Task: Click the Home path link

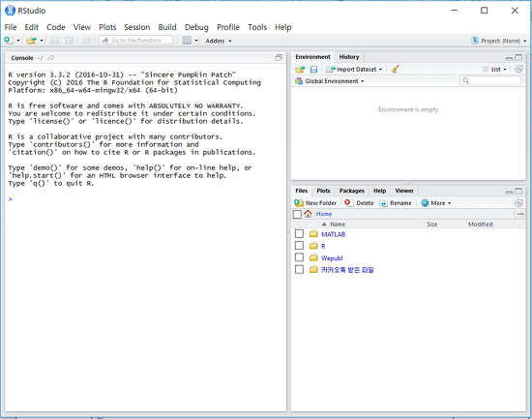Action: [324, 214]
